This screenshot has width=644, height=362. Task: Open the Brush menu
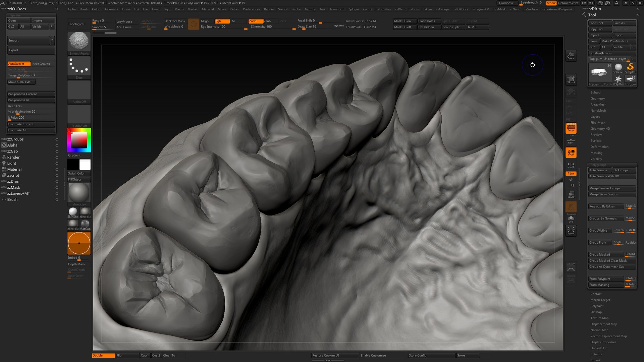pos(84,9)
